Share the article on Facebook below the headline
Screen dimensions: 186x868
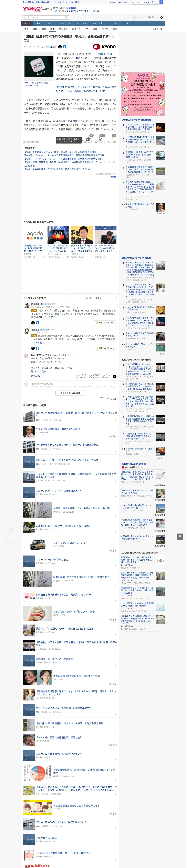click(64, 47)
